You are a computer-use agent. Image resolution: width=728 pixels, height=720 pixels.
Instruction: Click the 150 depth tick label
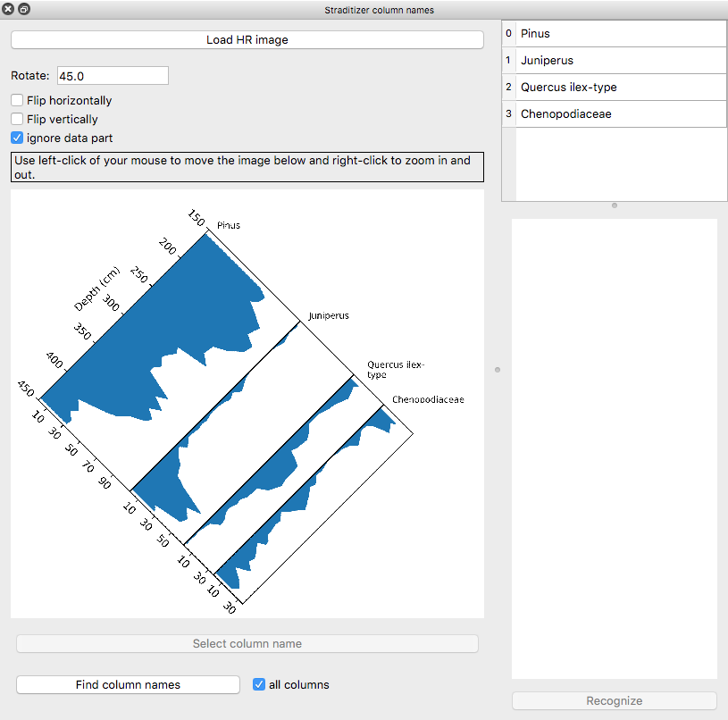(x=197, y=218)
